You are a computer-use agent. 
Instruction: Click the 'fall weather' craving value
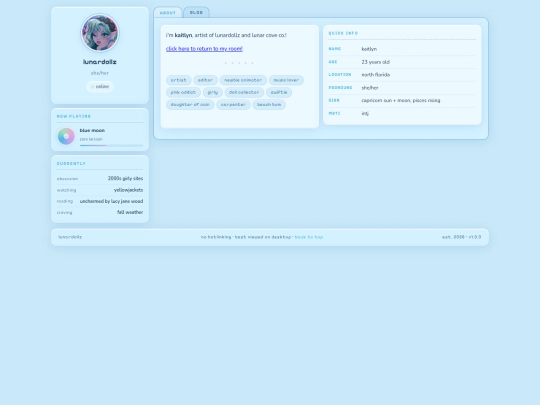(x=130, y=212)
